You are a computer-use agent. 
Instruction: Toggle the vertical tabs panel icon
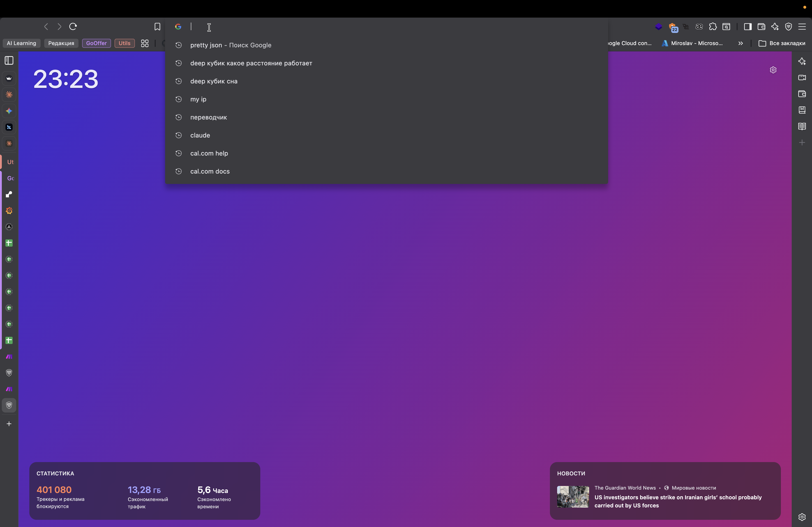[9, 61]
